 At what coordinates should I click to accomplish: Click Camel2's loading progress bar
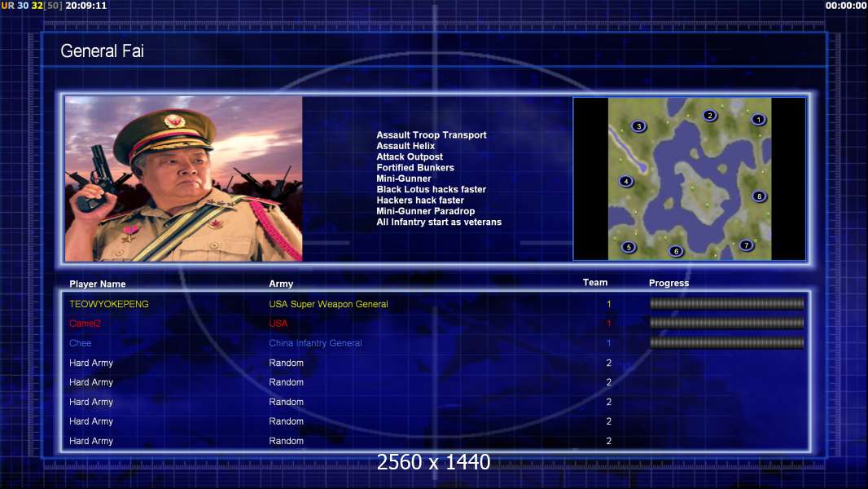(x=727, y=323)
